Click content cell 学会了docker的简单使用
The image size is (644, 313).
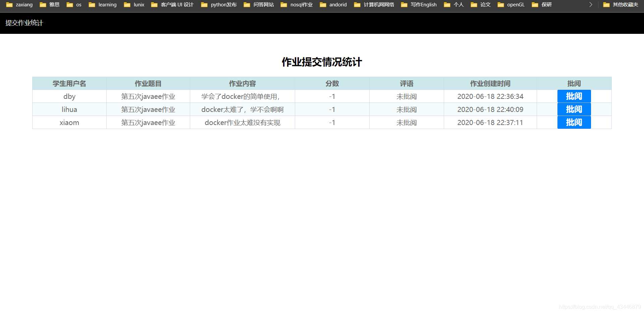click(243, 97)
